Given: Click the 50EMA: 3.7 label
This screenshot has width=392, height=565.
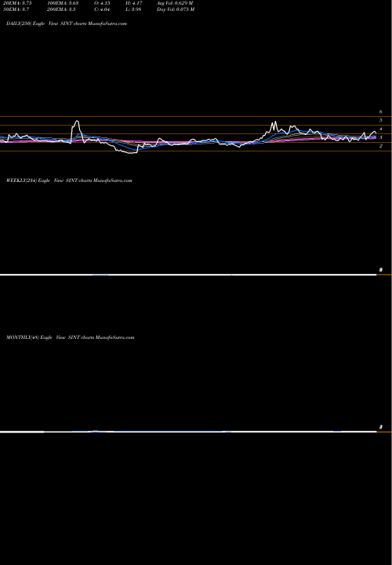Looking at the screenshot, I should [18, 9].
